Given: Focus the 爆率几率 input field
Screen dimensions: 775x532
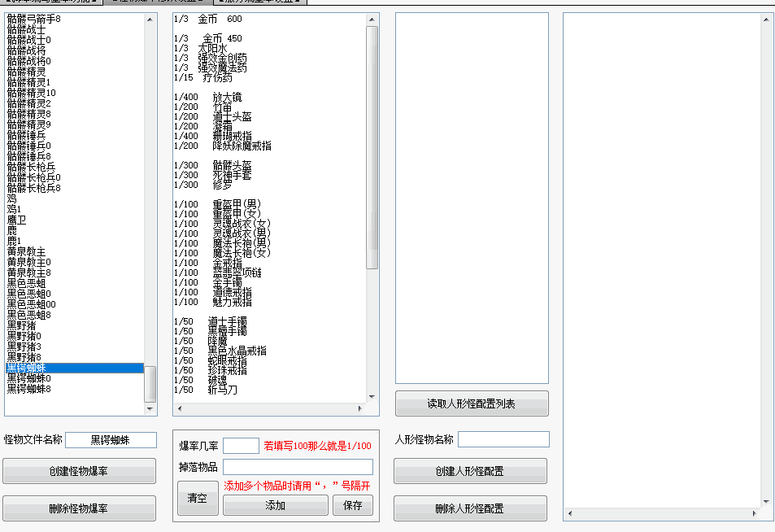Looking at the screenshot, I should click(x=242, y=446).
